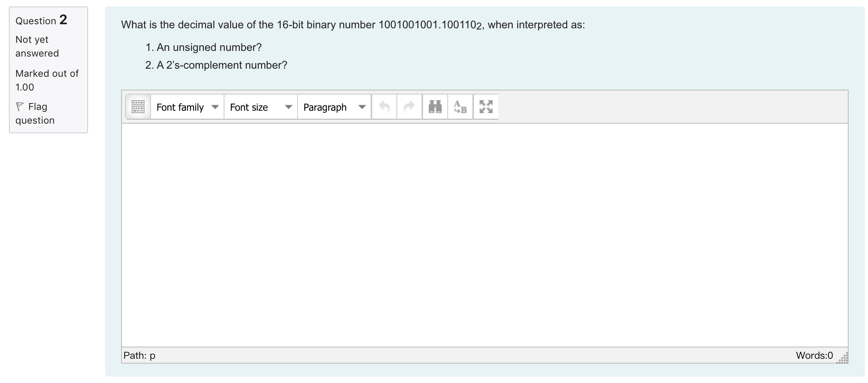868x383 pixels.
Task: Open the Font size dropdown
Action: point(249,107)
